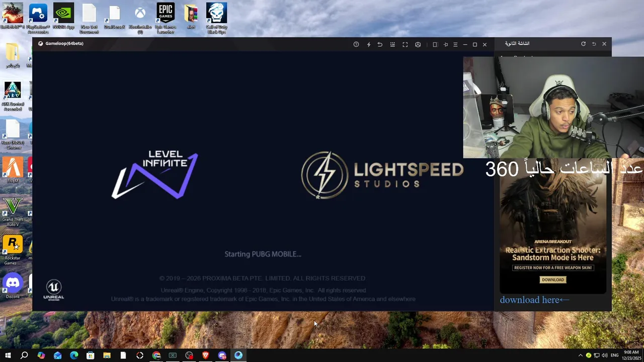Open the DualSenseX desktop shortcut
This screenshot has width=644, height=362.
pos(114,16)
